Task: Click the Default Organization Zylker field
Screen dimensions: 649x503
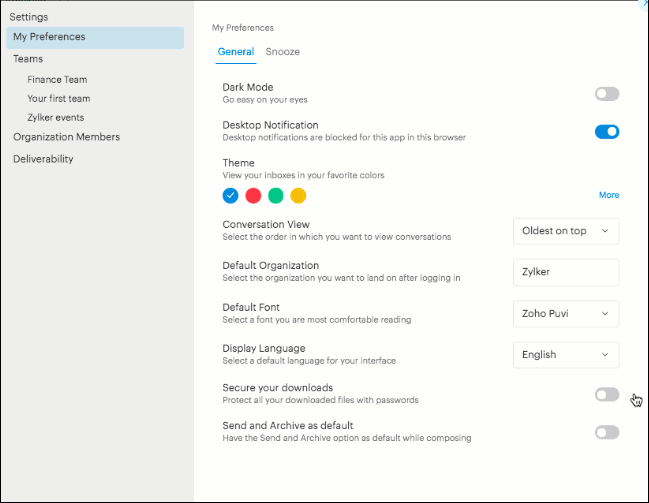Action: (x=566, y=272)
